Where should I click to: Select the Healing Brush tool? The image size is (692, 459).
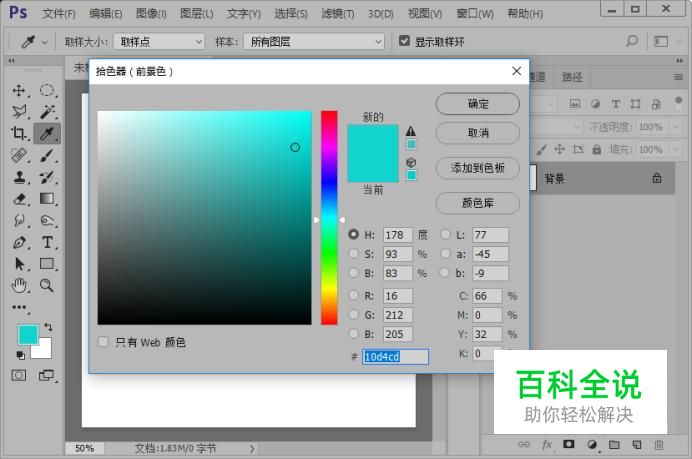pos(19,155)
